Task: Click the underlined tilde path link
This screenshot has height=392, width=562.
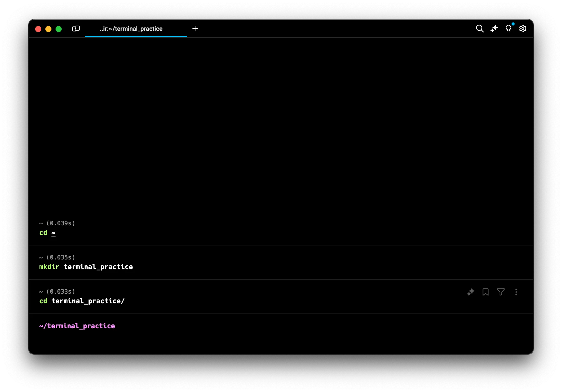Action: point(53,233)
